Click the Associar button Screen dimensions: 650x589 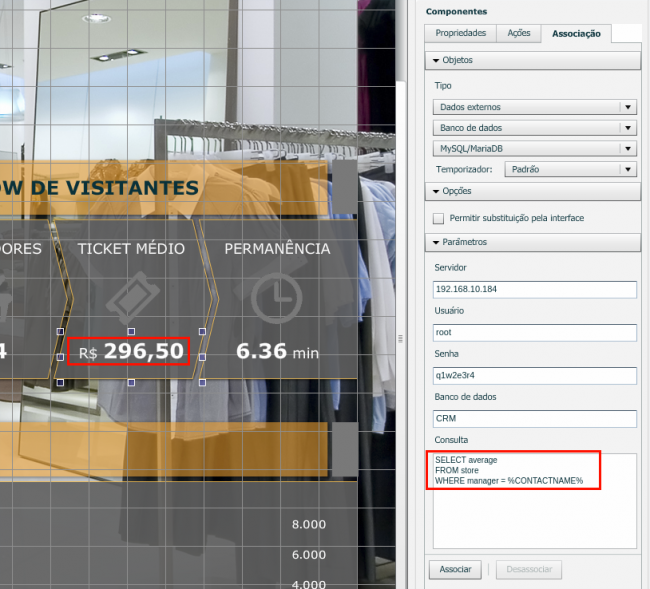[x=455, y=569]
